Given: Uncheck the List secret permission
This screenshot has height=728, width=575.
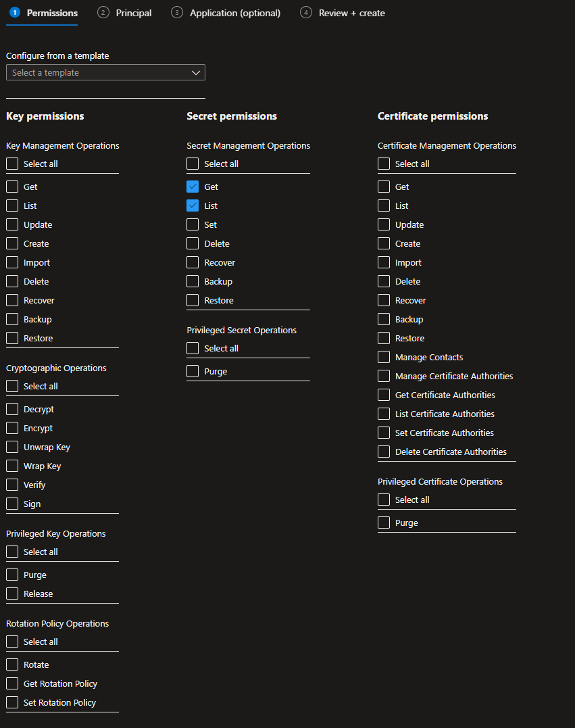Looking at the screenshot, I should click(x=193, y=205).
